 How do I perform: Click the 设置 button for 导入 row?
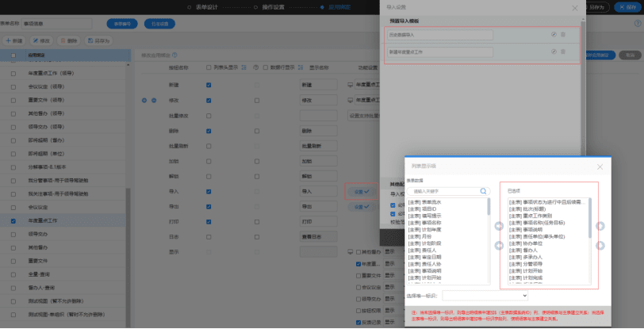(x=362, y=191)
